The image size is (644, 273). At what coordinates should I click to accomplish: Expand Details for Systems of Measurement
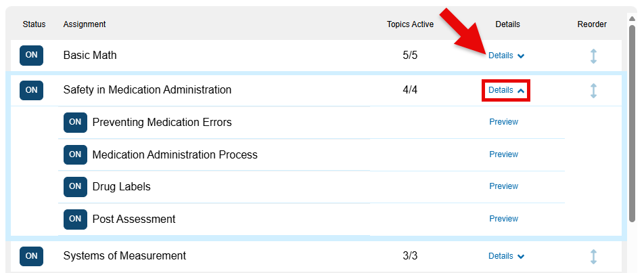(506, 256)
